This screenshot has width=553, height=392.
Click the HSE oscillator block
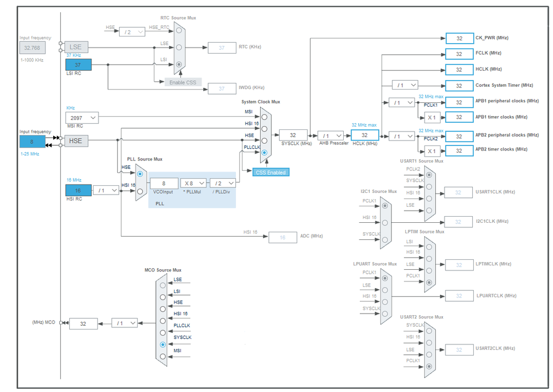[x=76, y=141]
